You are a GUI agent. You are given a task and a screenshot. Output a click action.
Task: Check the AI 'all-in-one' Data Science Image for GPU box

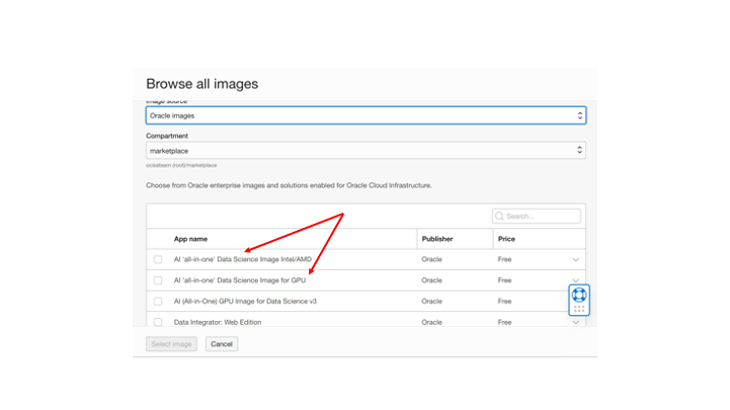[x=158, y=280]
